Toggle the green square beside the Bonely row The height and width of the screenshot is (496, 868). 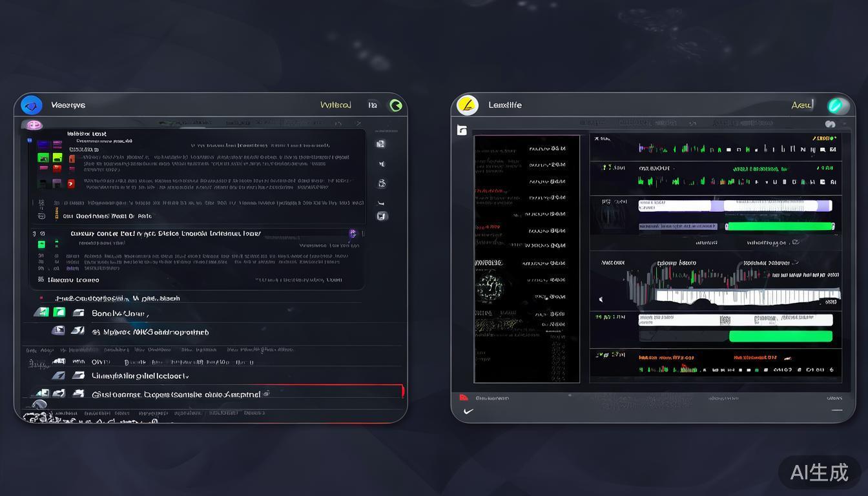click(59, 313)
